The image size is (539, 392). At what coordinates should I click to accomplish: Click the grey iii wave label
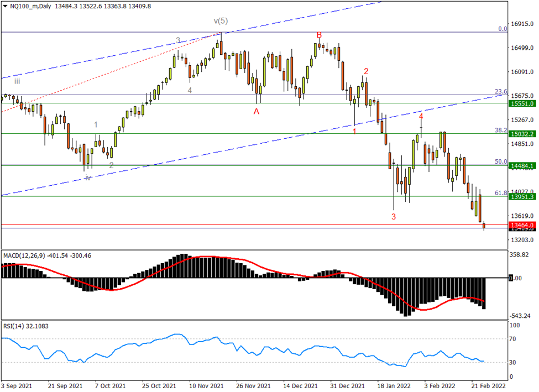click(17, 81)
